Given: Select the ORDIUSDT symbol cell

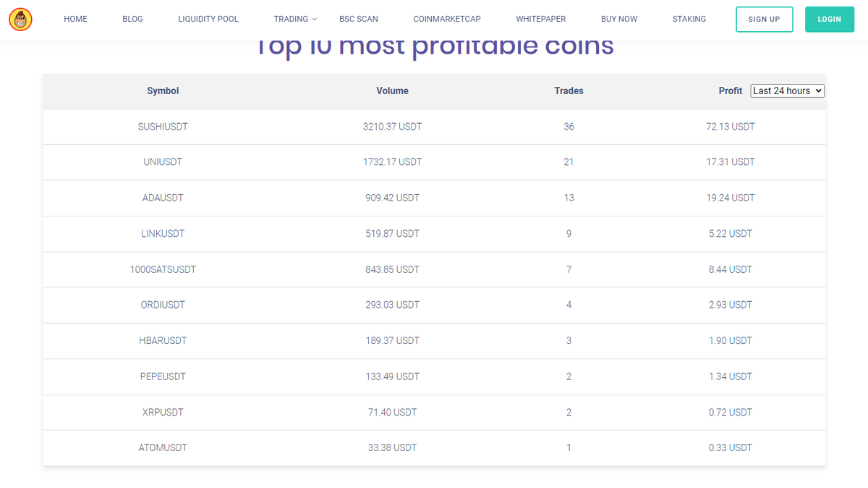Looking at the screenshot, I should (x=163, y=305).
